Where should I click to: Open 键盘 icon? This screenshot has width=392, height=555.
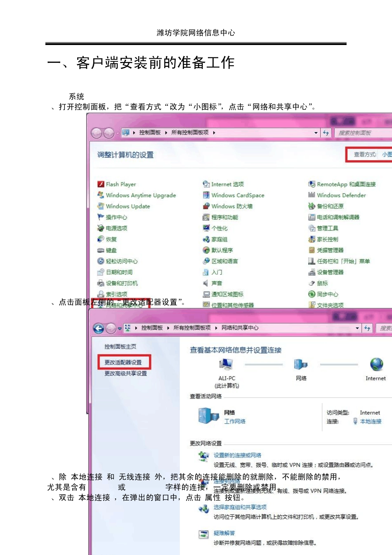click(101, 250)
